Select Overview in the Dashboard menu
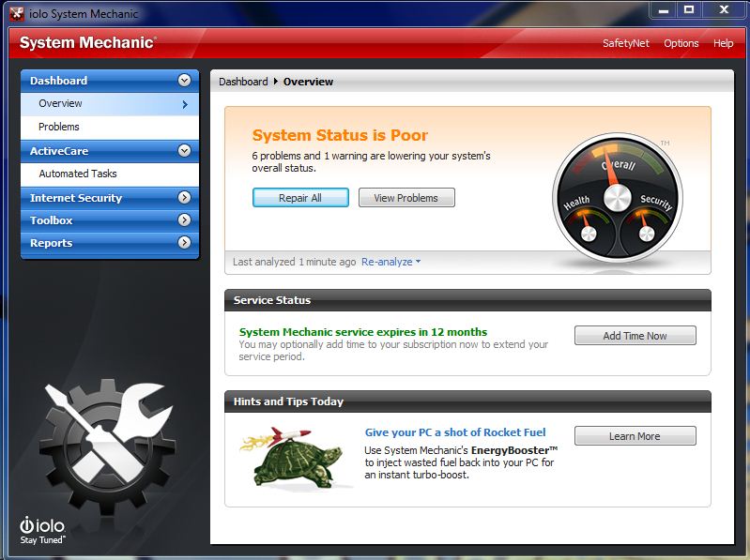 (x=110, y=104)
